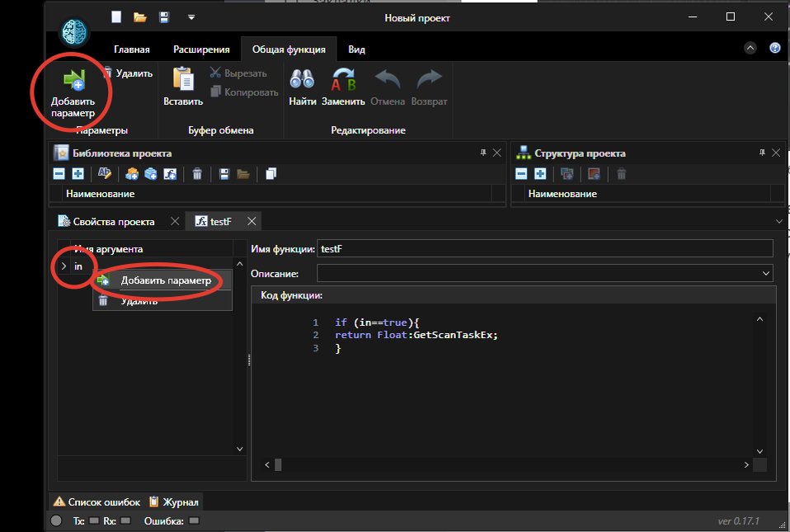Click first add-block icon in library toolbar
Screen dimensions: 790x532
pos(132,174)
